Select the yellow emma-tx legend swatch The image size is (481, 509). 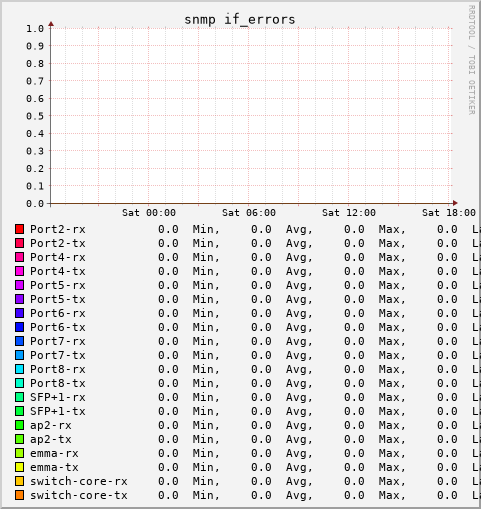click(x=19, y=467)
